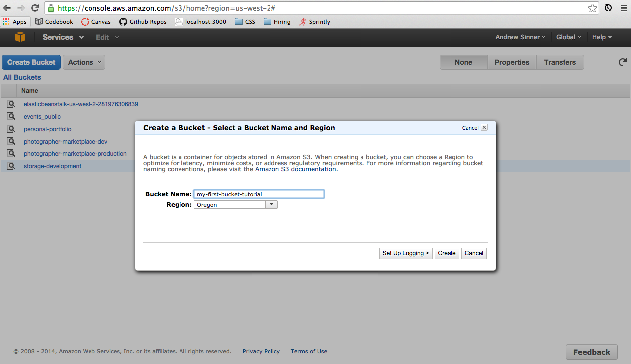This screenshot has height=364, width=631.
Task: Refresh the bucket list with the circular arrow
Action: pyautogui.click(x=622, y=62)
